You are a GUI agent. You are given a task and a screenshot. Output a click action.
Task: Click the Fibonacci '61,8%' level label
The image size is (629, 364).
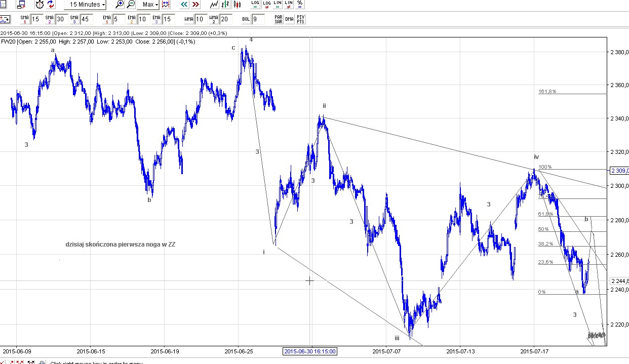coord(545,214)
